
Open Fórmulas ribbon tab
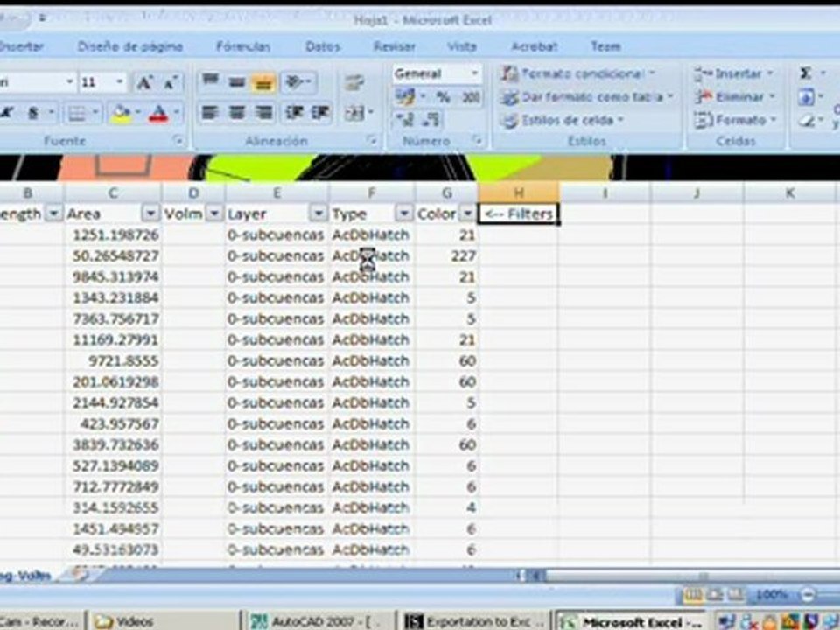click(x=243, y=46)
